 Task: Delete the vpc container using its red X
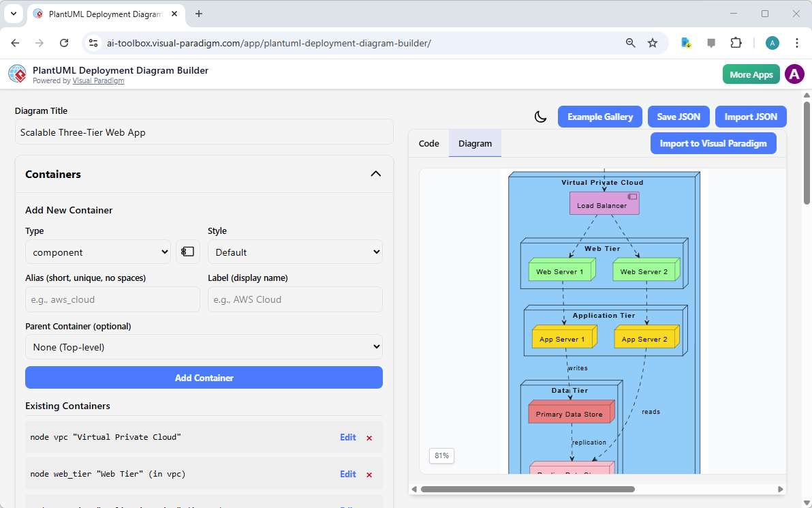tap(369, 437)
